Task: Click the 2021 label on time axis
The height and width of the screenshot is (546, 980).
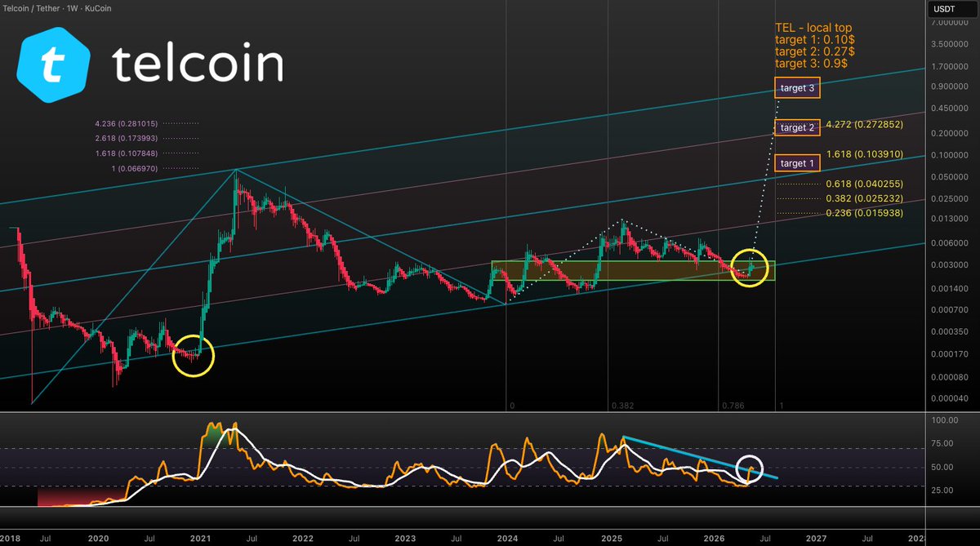Action: tap(200, 539)
